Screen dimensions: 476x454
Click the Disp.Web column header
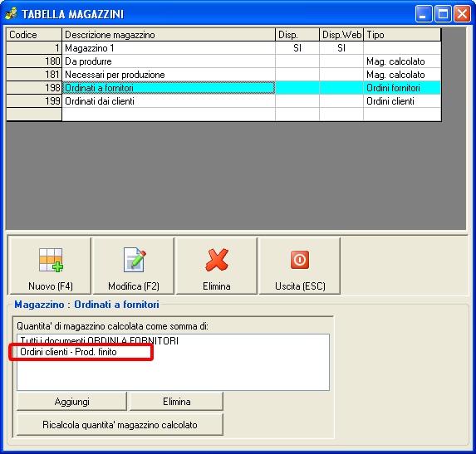coord(341,35)
